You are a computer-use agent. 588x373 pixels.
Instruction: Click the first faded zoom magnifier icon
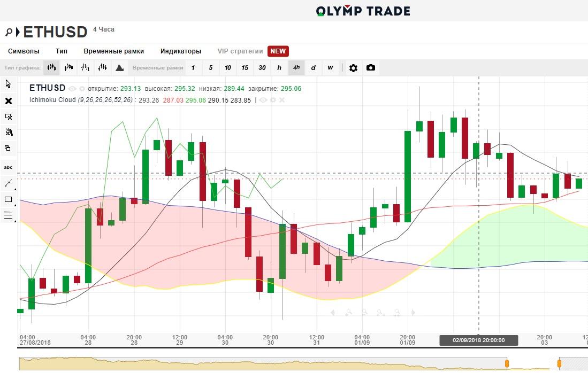point(349,312)
